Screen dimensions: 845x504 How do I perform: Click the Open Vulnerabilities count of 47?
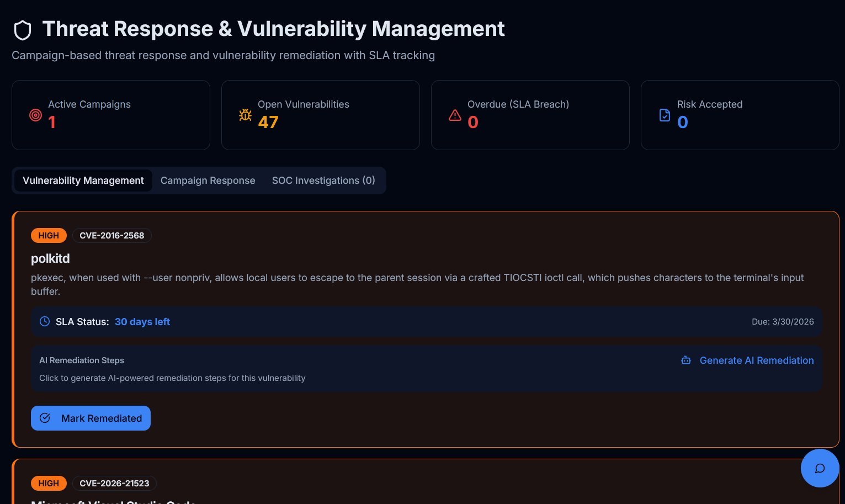tap(268, 123)
